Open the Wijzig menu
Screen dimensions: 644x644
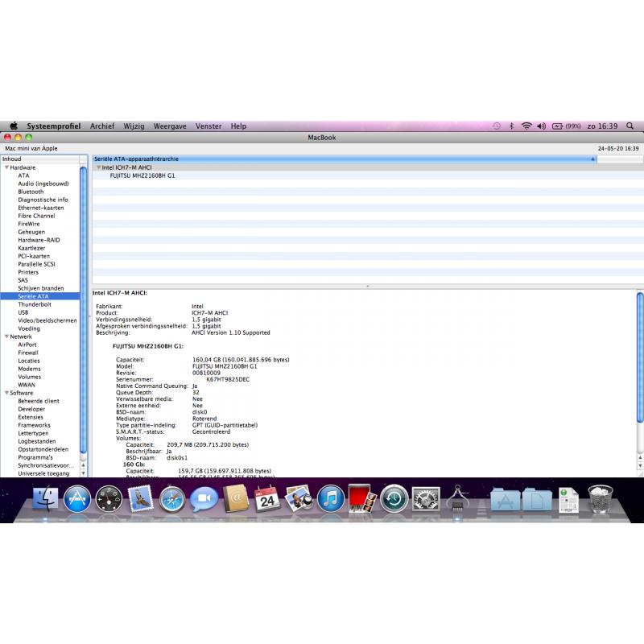[x=134, y=126]
